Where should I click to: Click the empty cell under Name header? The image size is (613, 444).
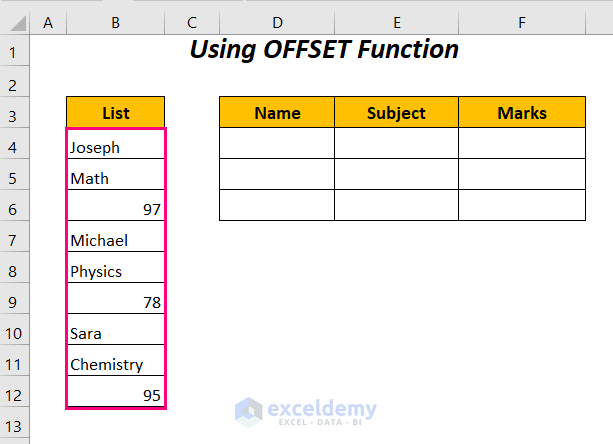pyautogui.click(x=277, y=144)
